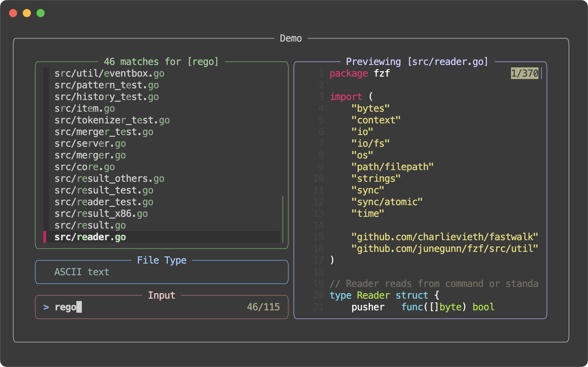Select src/pattern_test.go match entry
Viewport: 588px width, 367px height.
click(107, 85)
